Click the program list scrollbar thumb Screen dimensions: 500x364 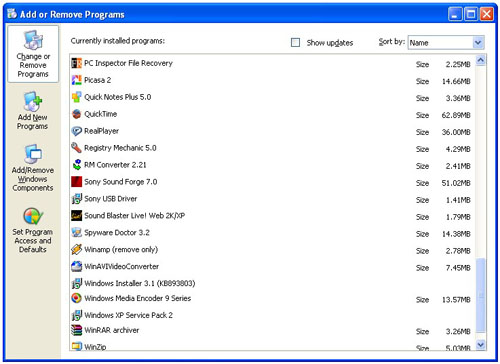(481, 295)
